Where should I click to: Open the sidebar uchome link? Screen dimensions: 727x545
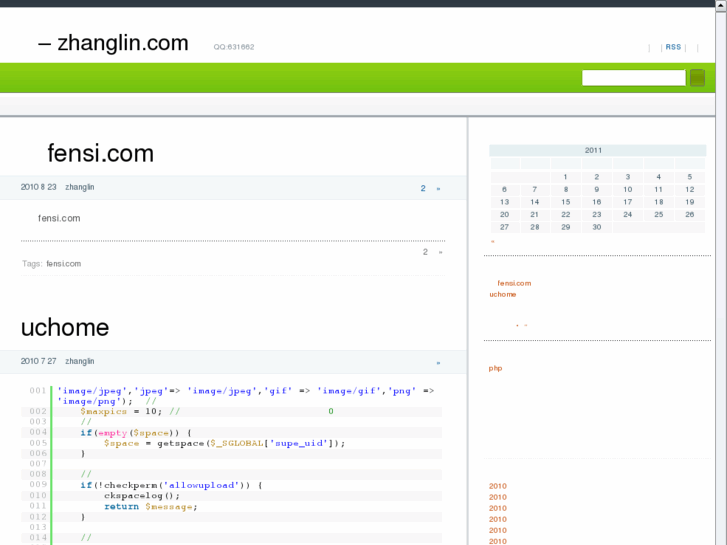(503, 294)
